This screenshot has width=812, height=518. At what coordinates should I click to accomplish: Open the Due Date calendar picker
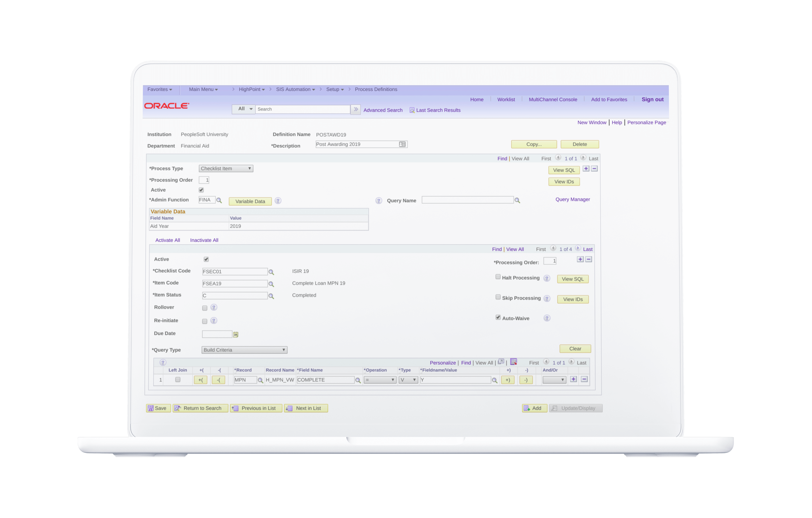pyautogui.click(x=236, y=334)
